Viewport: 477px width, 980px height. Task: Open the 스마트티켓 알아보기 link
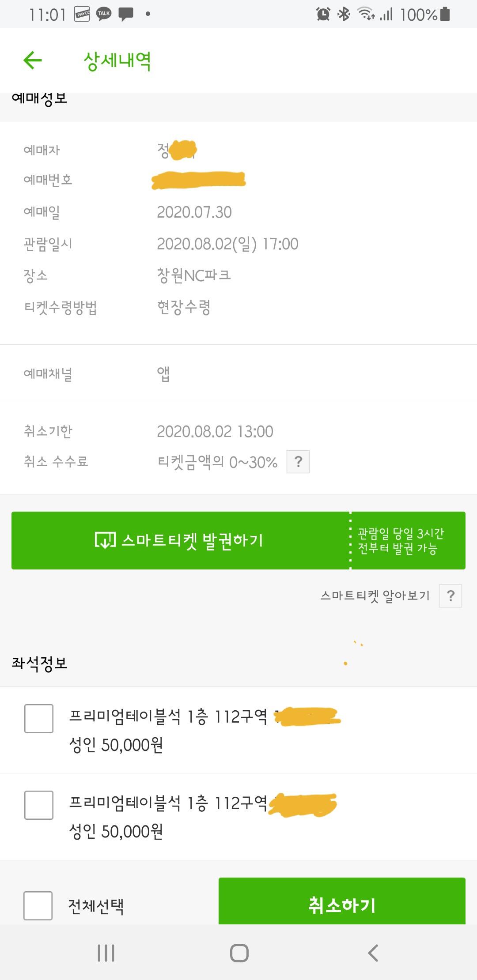375,596
